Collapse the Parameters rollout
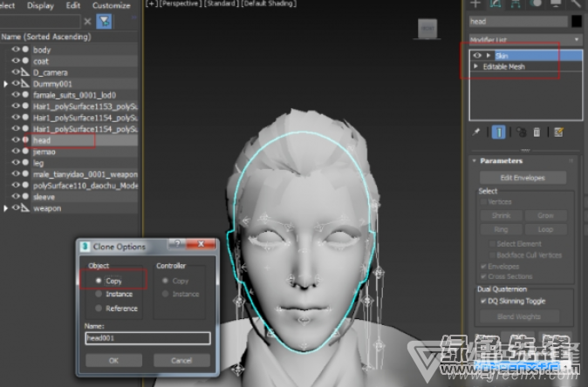This screenshot has width=588, height=387. 475,160
